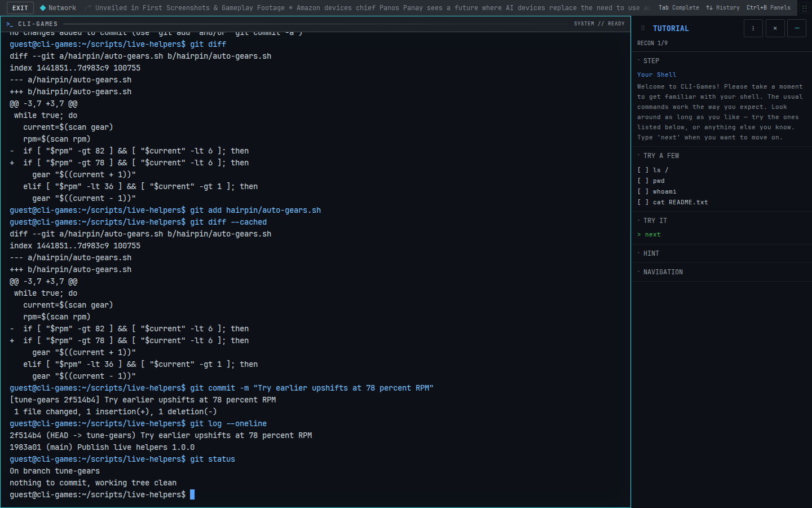
Task: Open the tutorial panel's three-dot options menu
Action: (753, 28)
